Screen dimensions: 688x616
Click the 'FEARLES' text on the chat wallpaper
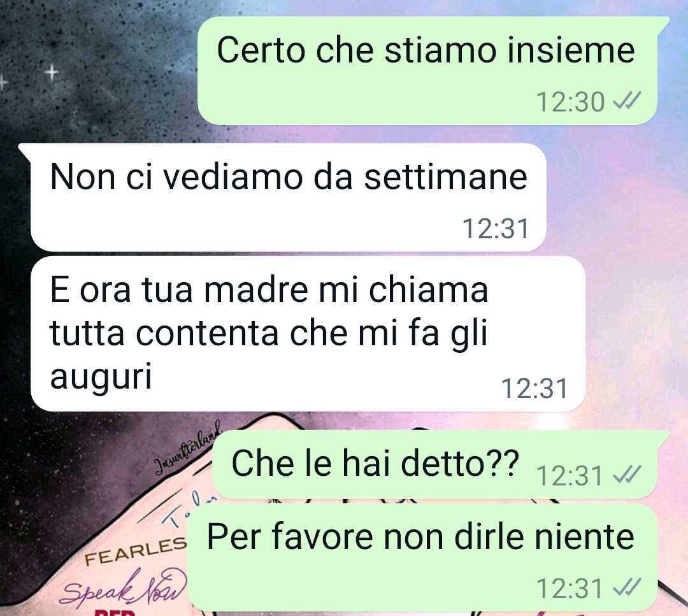tap(136, 551)
